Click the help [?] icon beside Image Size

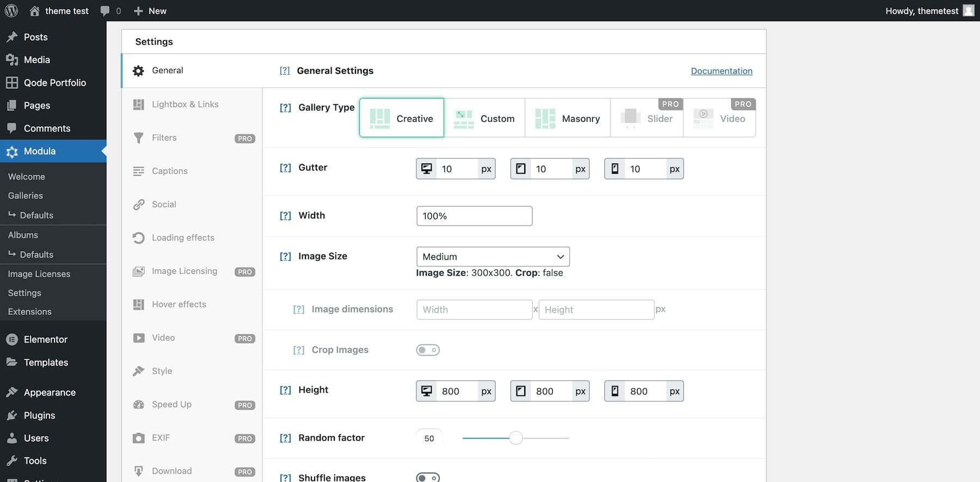point(285,257)
